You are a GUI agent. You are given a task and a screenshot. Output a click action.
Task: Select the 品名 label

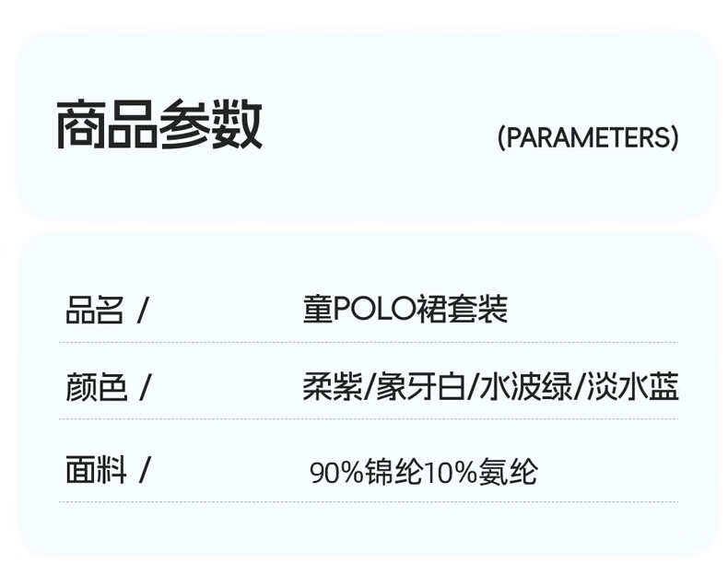(95, 310)
